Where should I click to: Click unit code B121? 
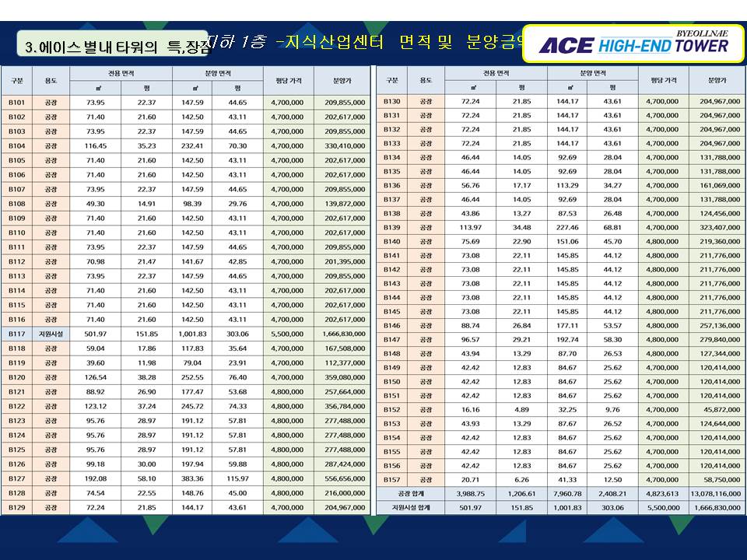point(16,392)
